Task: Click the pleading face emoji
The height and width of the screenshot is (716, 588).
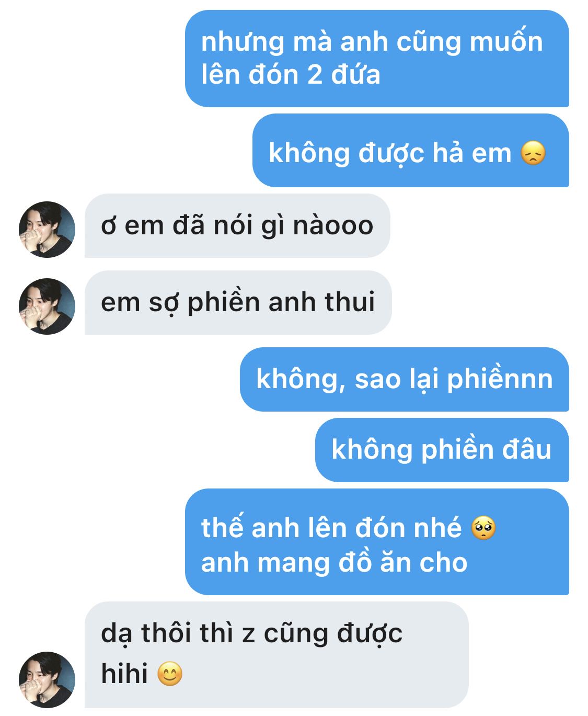Action: [x=483, y=528]
